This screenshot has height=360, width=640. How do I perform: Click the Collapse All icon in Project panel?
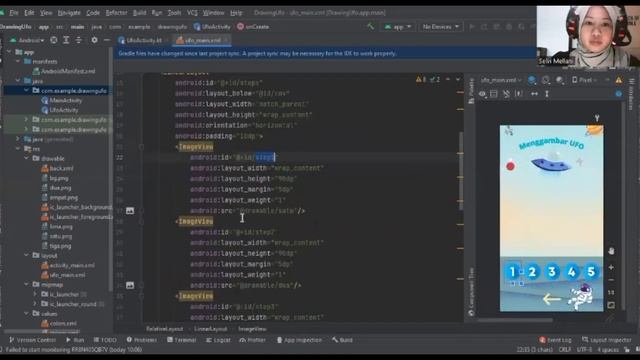coord(78,40)
